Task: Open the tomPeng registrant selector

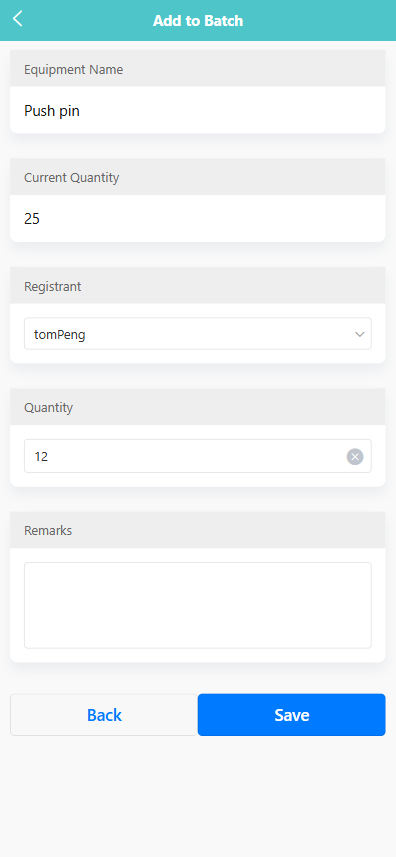Action: 198,334
